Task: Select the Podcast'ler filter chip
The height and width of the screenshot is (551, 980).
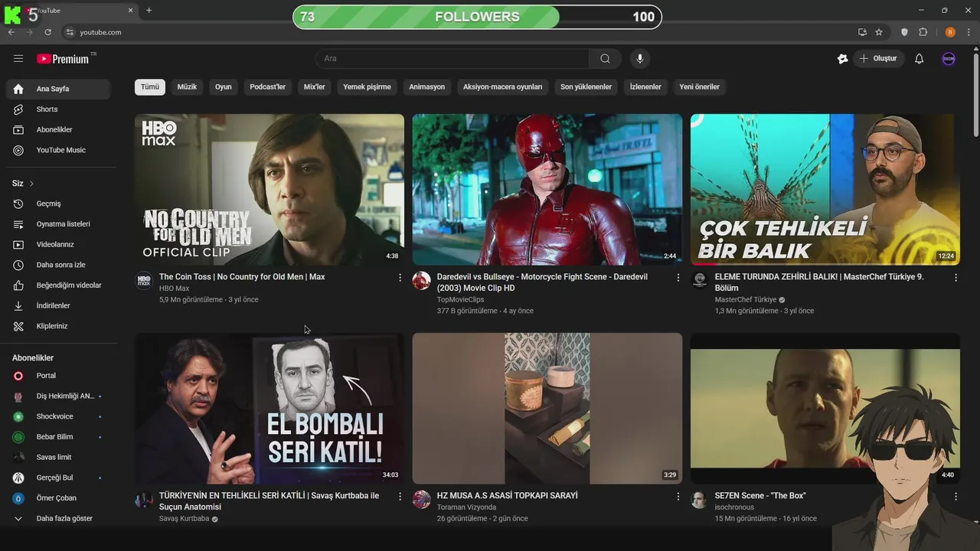Action: click(267, 87)
